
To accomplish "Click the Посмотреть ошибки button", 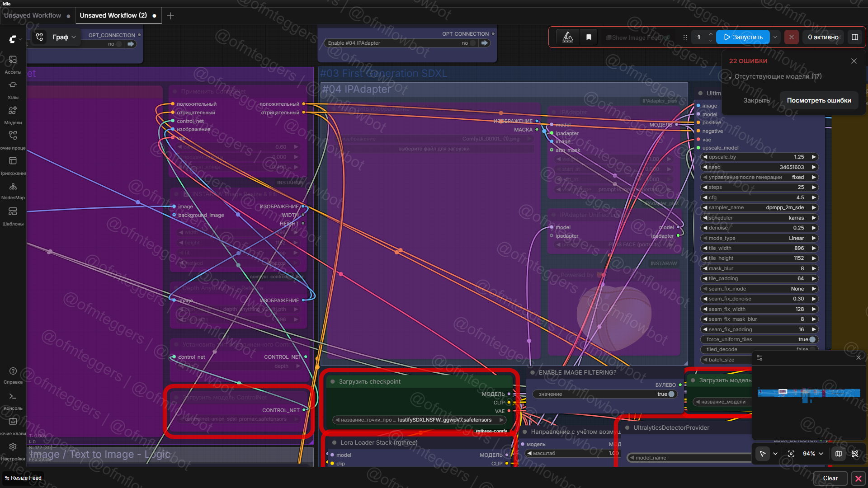I will (819, 100).
